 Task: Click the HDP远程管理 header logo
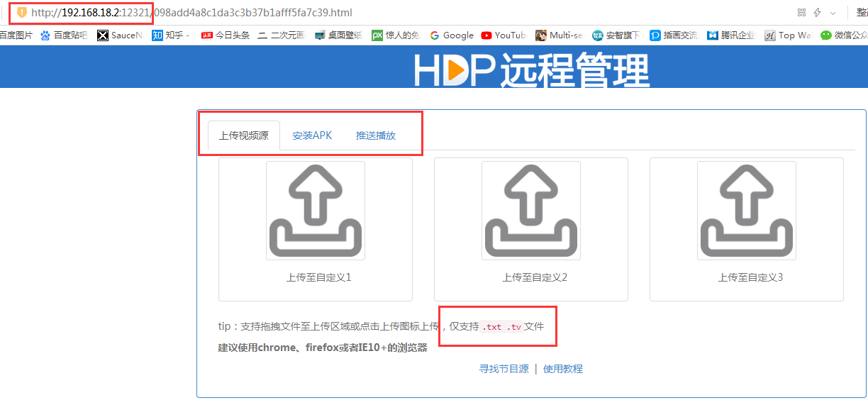(x=532, y=70)
